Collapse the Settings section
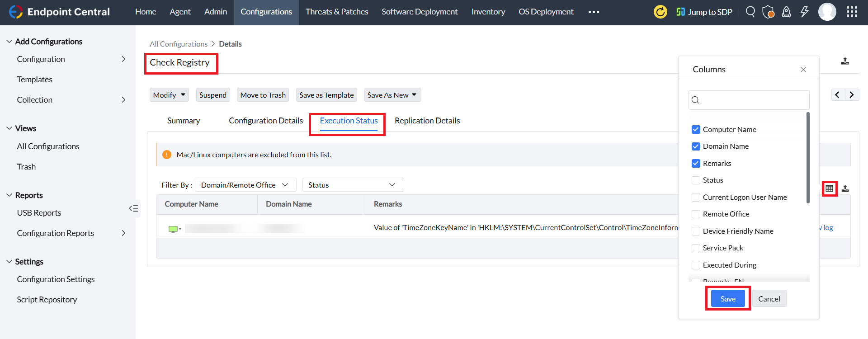Viewport: 868px width, 339px height. (9, 262)
